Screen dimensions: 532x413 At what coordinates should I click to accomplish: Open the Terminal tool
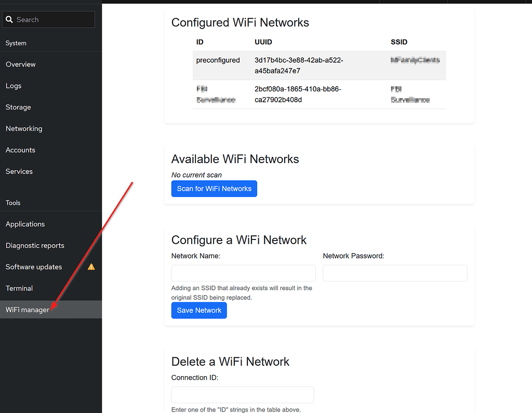[19, 288]
